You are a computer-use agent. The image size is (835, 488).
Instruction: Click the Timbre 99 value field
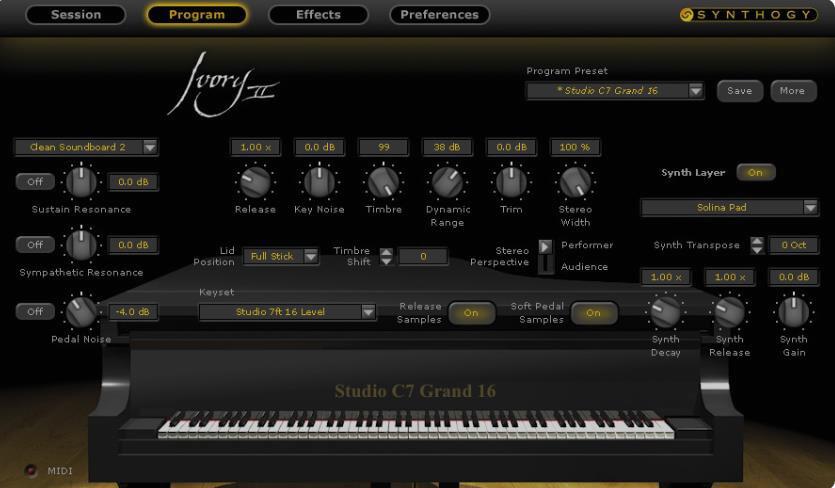(x=383, y=147)
